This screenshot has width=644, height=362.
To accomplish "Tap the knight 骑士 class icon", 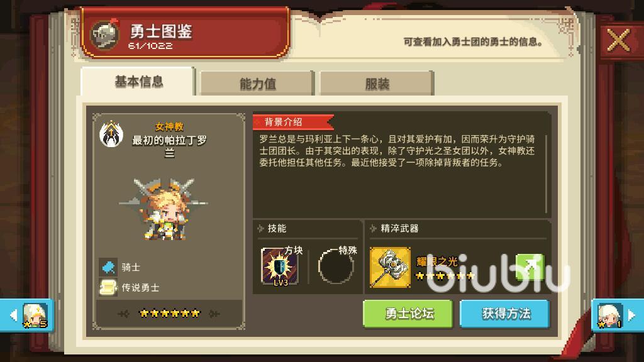I will pyautogui.click(x=108, y=267).
